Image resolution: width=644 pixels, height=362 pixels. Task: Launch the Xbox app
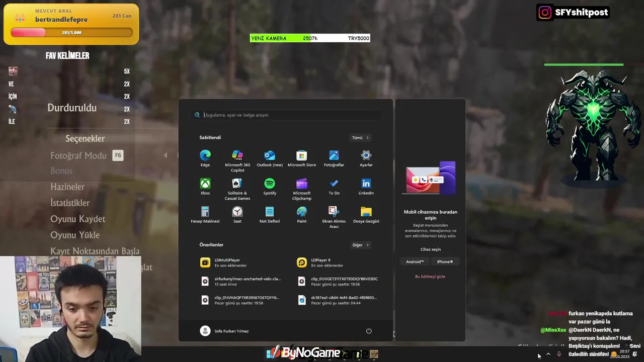(205, 187)
